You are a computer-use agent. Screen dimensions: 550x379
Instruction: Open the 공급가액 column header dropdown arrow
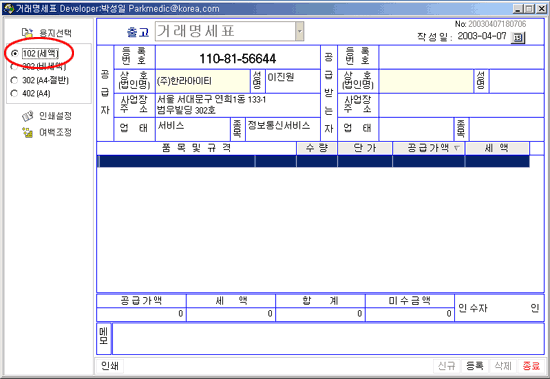tap(456, 148)
